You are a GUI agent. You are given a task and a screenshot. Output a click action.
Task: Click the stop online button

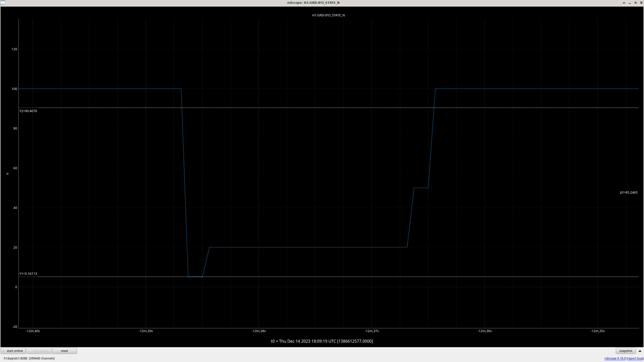click(39, 351)
